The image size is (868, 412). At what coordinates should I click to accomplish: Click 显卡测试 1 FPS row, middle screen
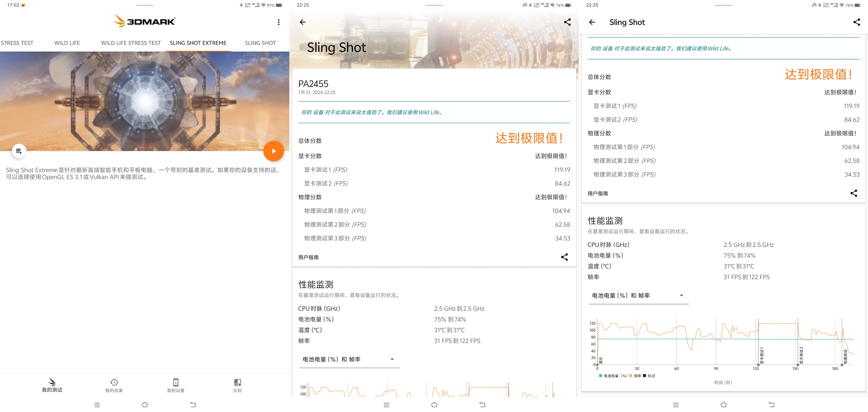pos(434,170)
